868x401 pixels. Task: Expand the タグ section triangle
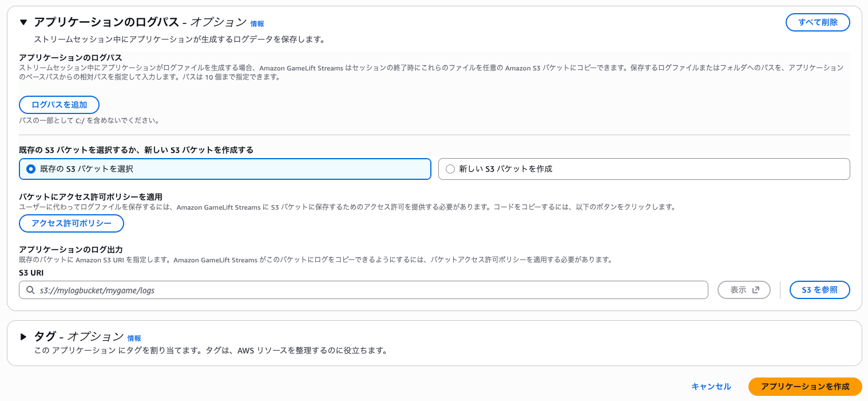tap(23, 337)
